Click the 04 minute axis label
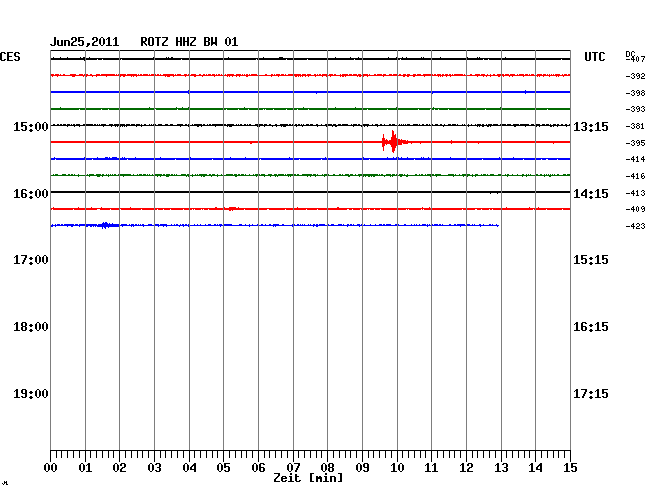This screenshot has width=650, height=494. click(189, 468)
